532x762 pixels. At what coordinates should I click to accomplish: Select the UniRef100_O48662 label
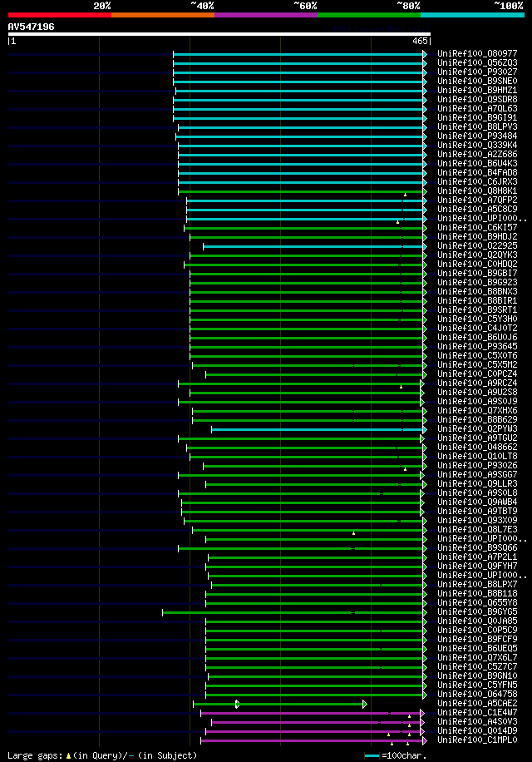coord(477,447)
